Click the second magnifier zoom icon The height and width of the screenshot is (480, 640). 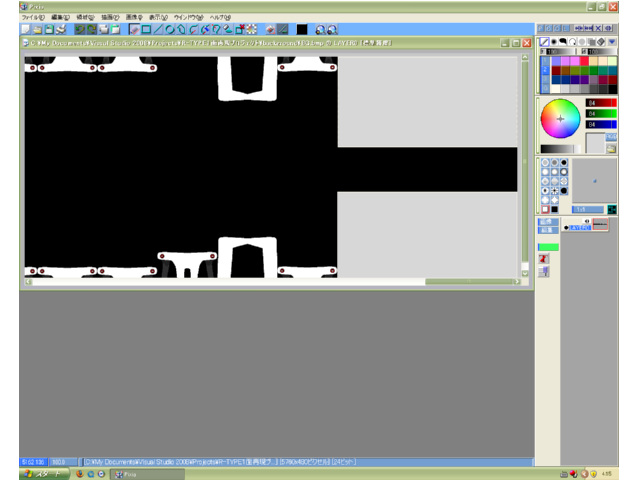pos(332,29)
